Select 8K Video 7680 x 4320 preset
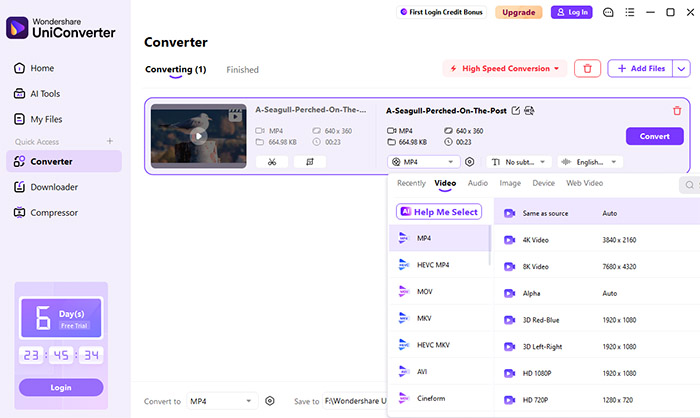This screenshot has height=418, width=700. 597,267
